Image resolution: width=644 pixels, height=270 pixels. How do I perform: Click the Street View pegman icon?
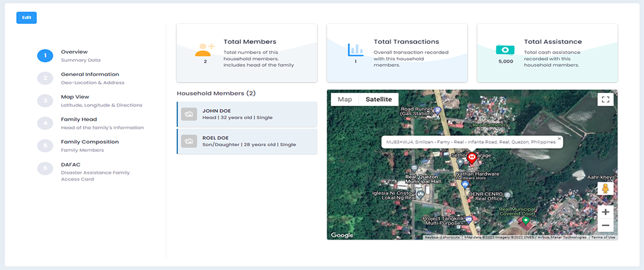click(605, 189)
